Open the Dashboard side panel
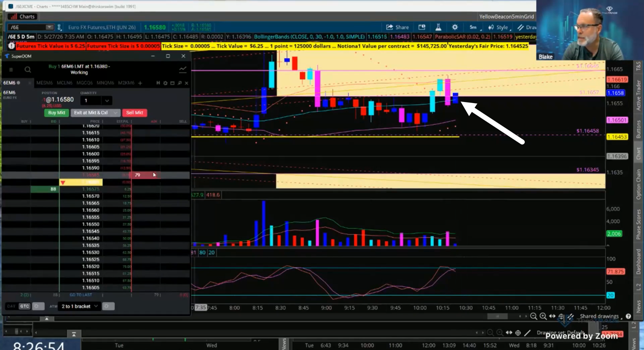 (x=638, y=261)
